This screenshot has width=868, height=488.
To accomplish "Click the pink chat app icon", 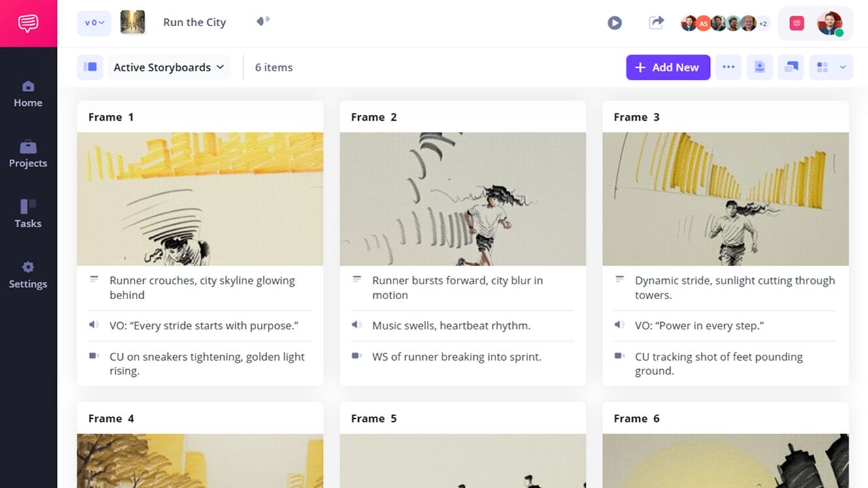I will [796, 24].
